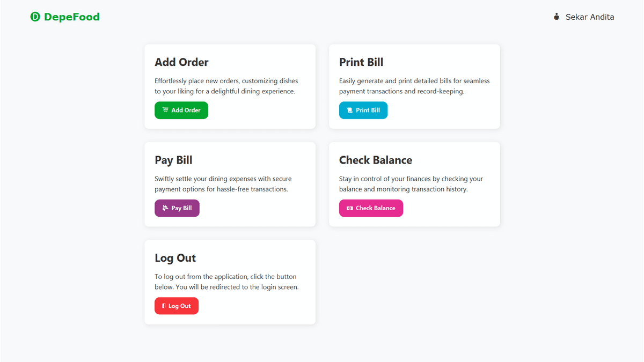Choose the purple Pay Bill button
Viewport: 644px width, 362px height.
(177, 208)
